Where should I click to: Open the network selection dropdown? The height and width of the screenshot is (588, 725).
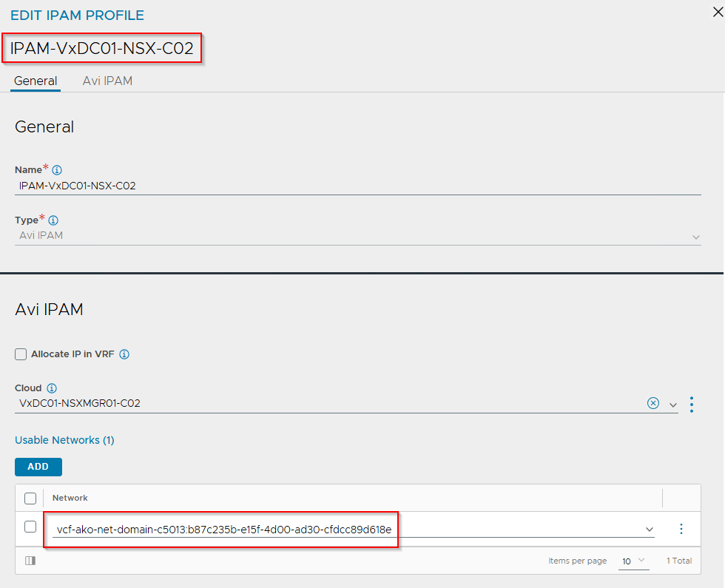[650, 529]
